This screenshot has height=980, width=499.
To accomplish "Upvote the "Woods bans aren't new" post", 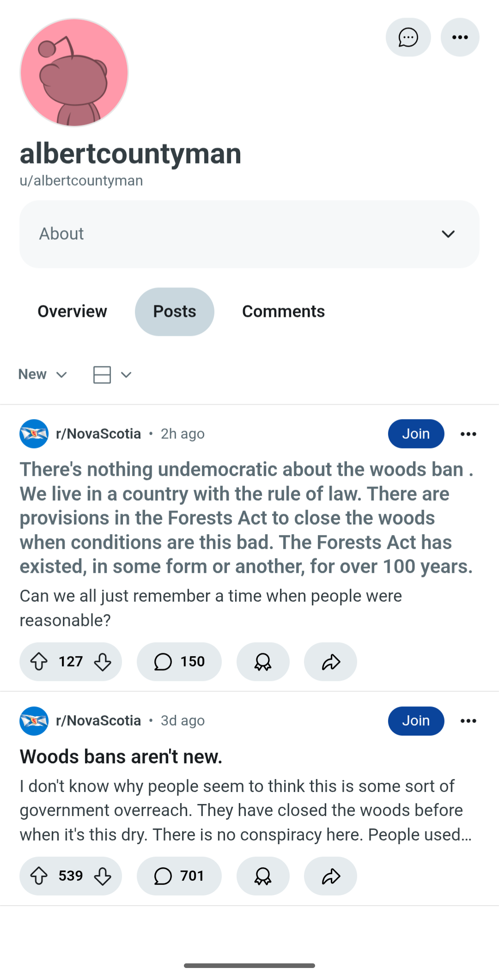I will point(39,876).
